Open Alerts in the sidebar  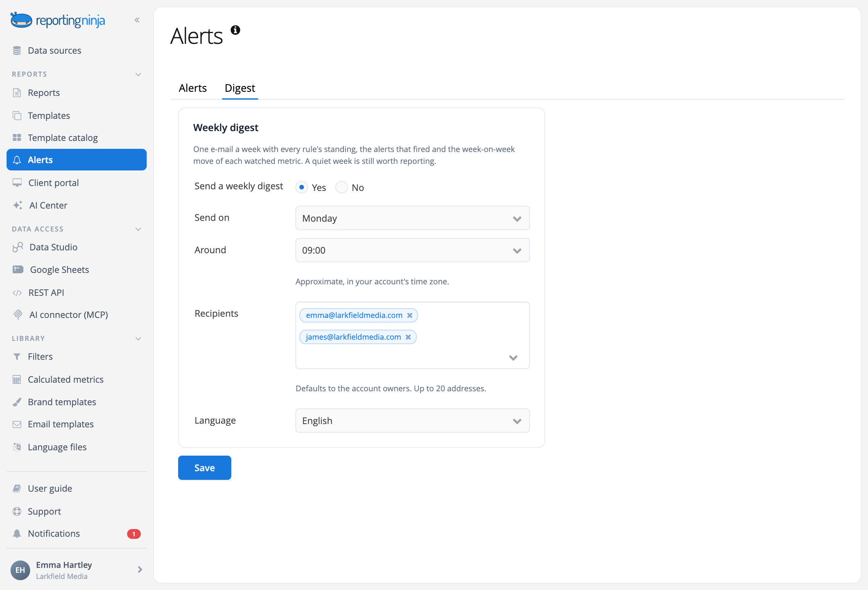77,159
